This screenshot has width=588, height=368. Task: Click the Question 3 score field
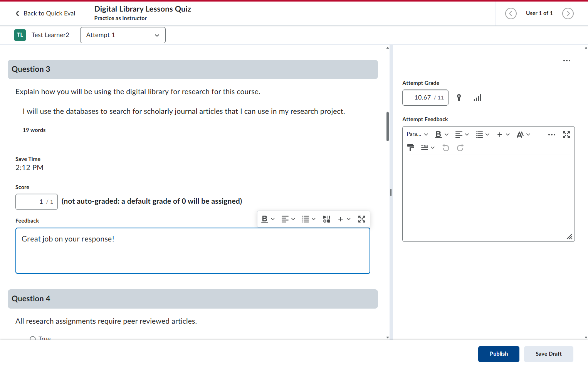(x=37, y=202)
